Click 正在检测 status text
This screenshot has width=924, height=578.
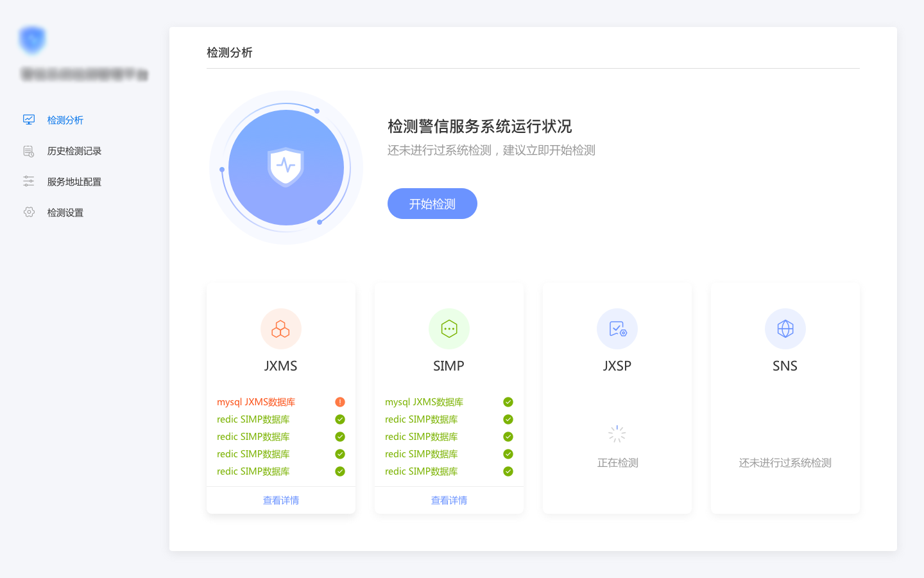[617, 463]
